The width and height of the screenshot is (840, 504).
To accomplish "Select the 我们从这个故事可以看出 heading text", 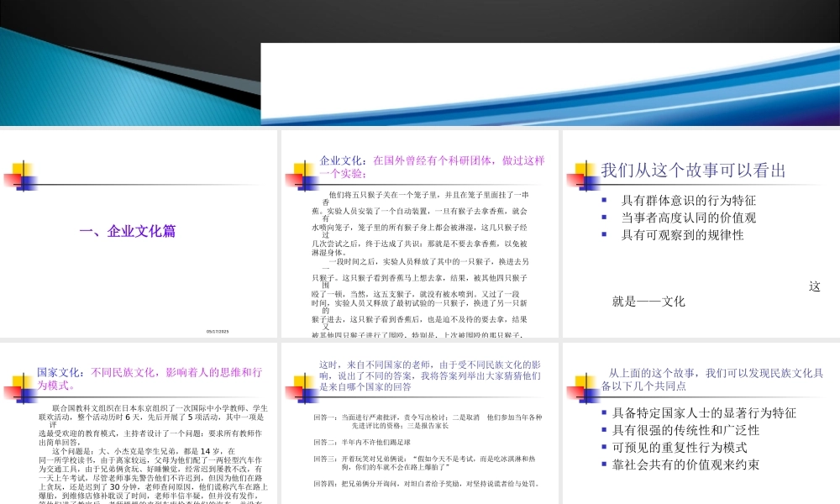I will [x=693, y=171].
